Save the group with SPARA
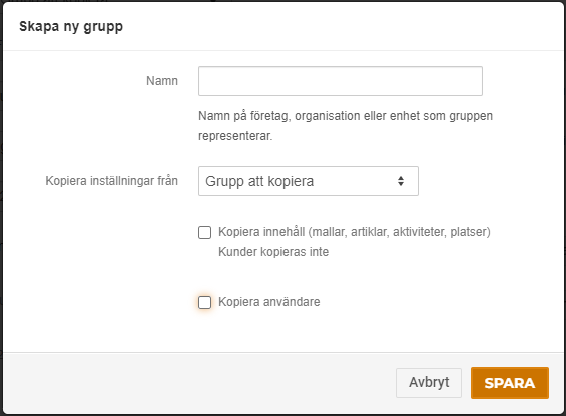The height and width of the screenshot is (416, 566). (x=510, y=383)
